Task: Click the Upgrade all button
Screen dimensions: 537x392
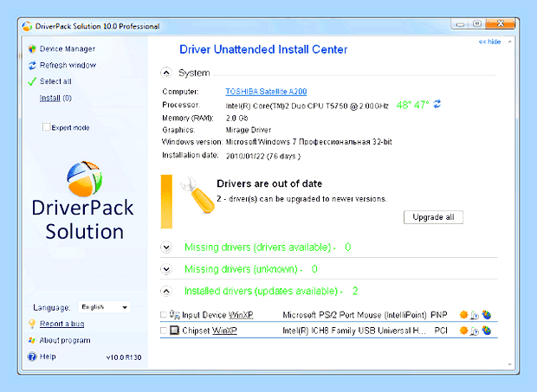Action: (433, 217)
